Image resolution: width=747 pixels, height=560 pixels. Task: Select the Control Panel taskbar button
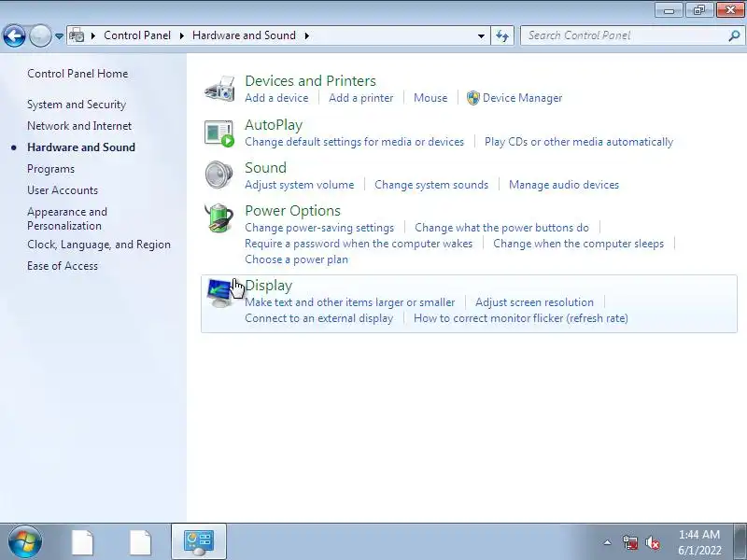199,542
